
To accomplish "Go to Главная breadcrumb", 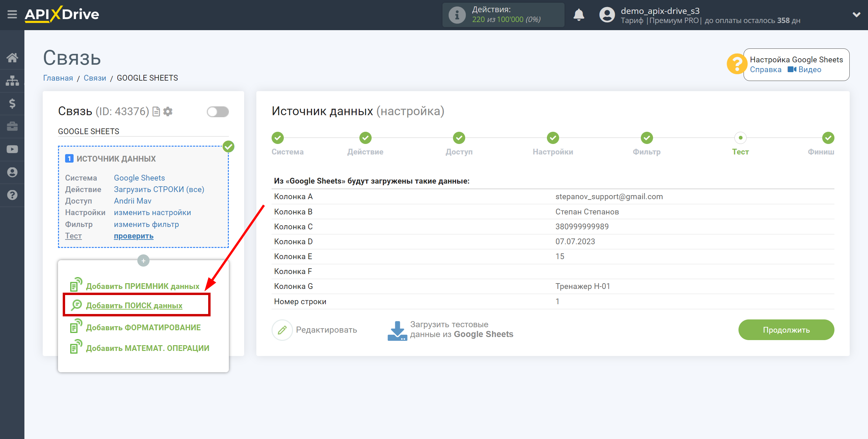I will pyautogui.click(x=58, y=78).
